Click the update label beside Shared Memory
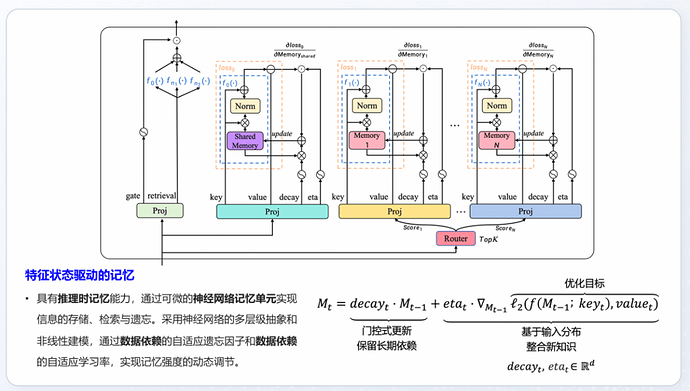690x391 pixels. click(x=282, y=134)
